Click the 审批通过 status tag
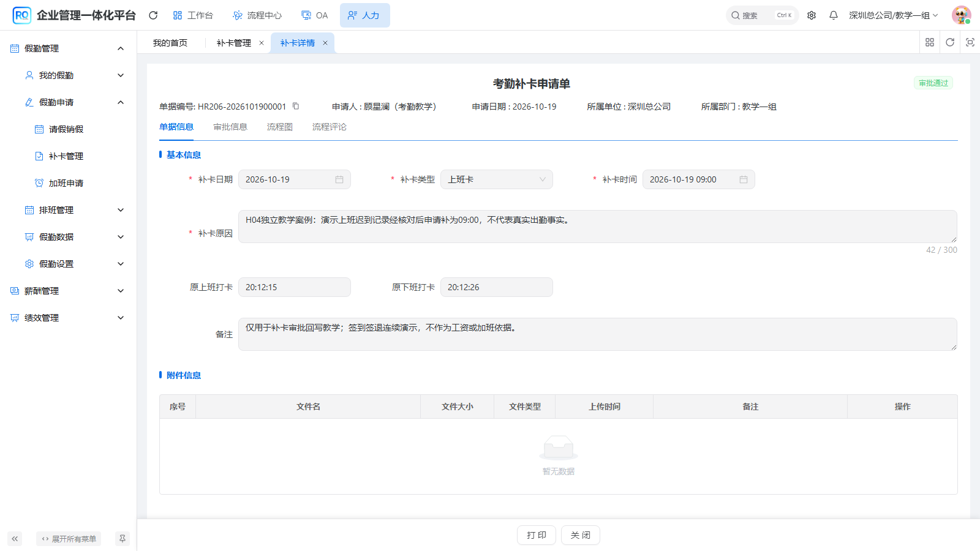The image size is (980, 551). coord(933,83)
